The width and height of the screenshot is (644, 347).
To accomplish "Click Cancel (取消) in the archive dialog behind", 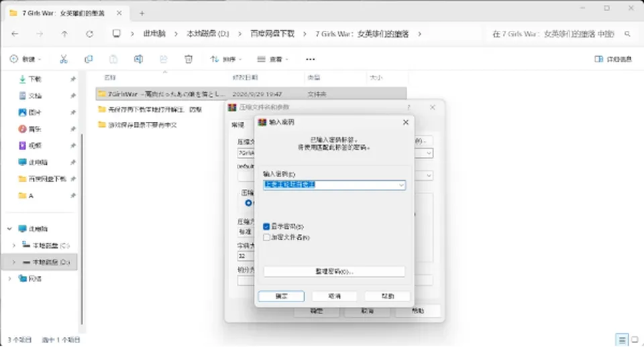I will coord(367,311).
